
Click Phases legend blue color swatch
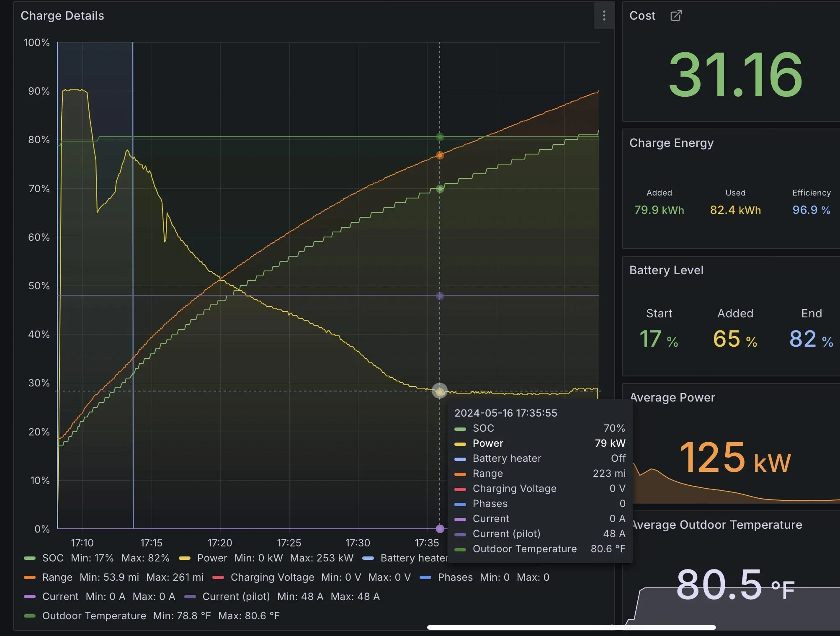pos(425,577)
